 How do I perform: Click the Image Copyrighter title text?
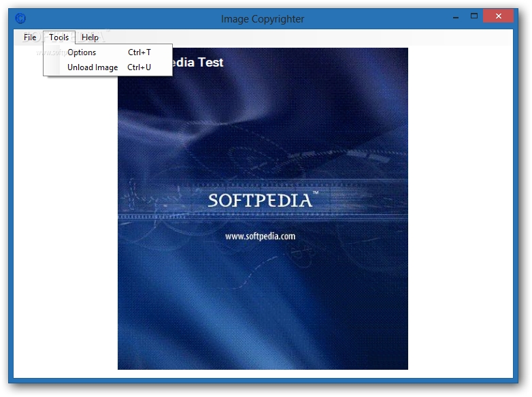[263, 19]
